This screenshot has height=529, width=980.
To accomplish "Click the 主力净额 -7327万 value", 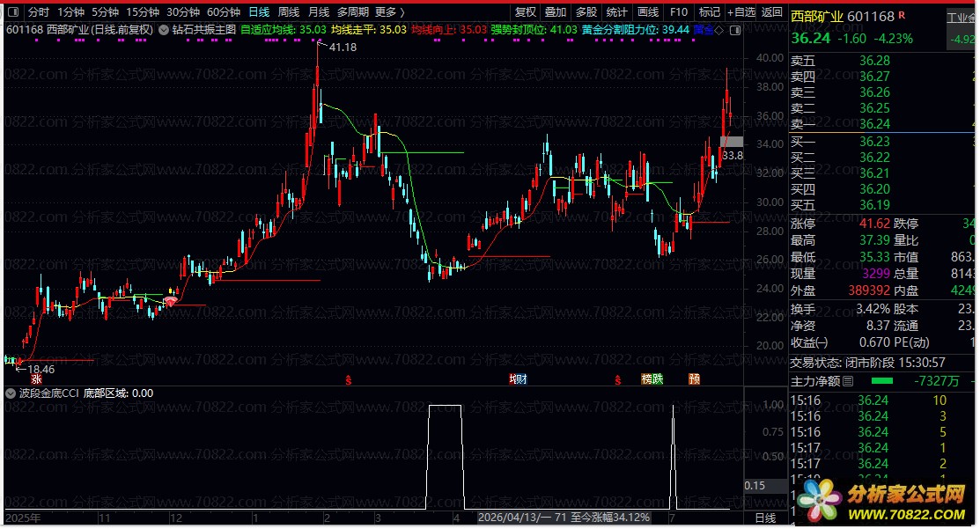I will [936, 381].
